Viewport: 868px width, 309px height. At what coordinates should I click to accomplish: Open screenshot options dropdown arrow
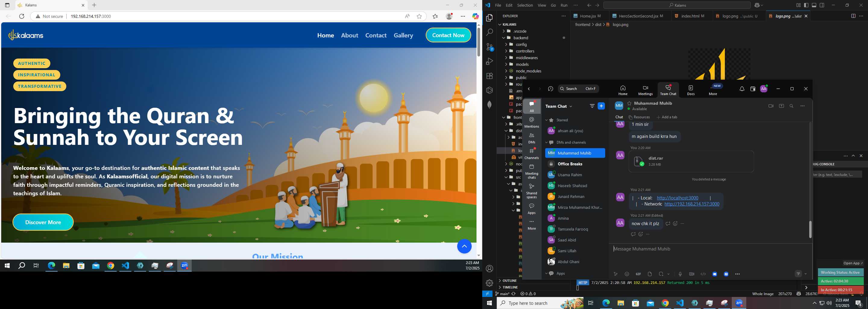[x=668, y=274]
